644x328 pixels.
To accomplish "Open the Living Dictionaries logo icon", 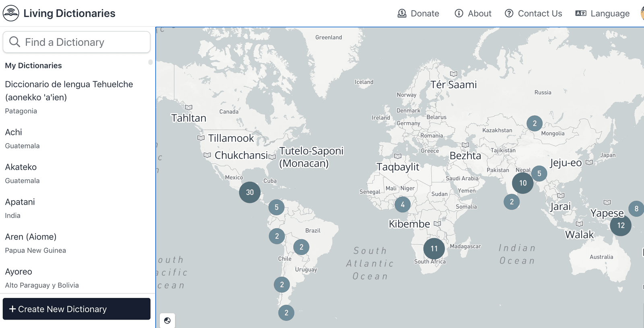I will pos(11,13).
